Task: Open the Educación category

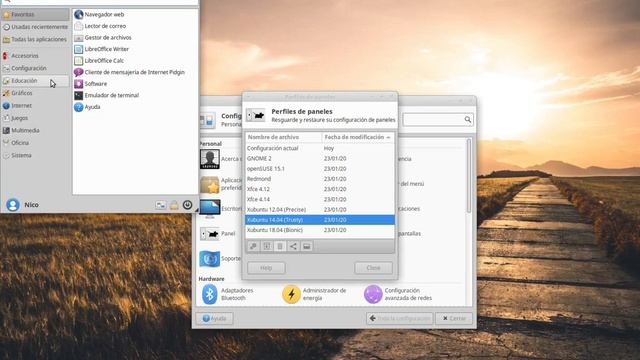Action: [x=35, y=81]
